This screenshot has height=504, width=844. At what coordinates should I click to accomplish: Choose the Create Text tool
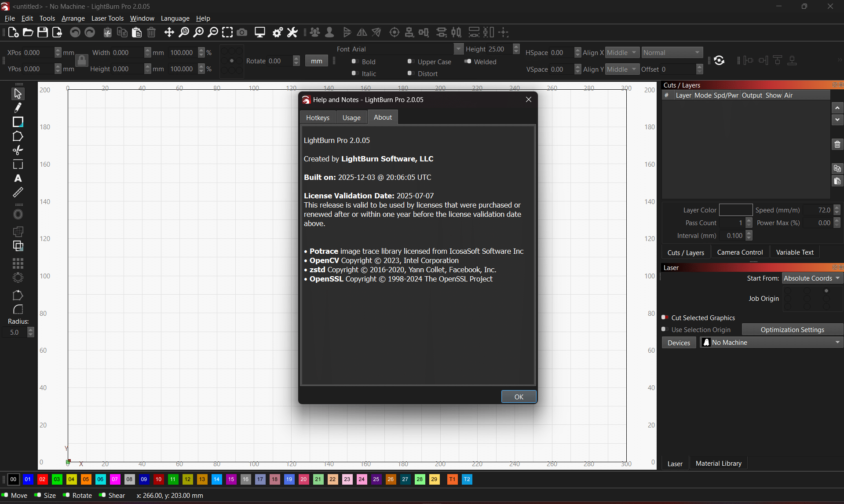tap(18, 179)
